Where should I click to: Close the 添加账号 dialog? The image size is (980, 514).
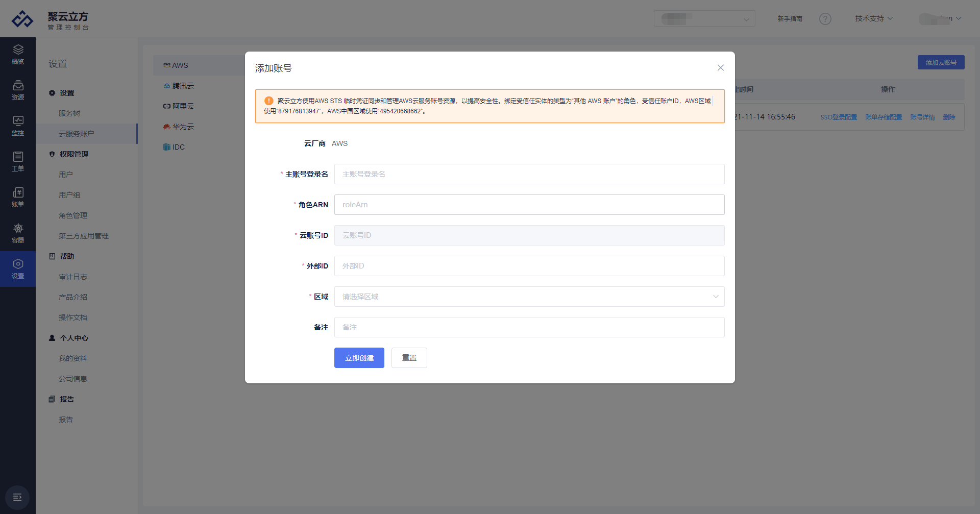720,68
